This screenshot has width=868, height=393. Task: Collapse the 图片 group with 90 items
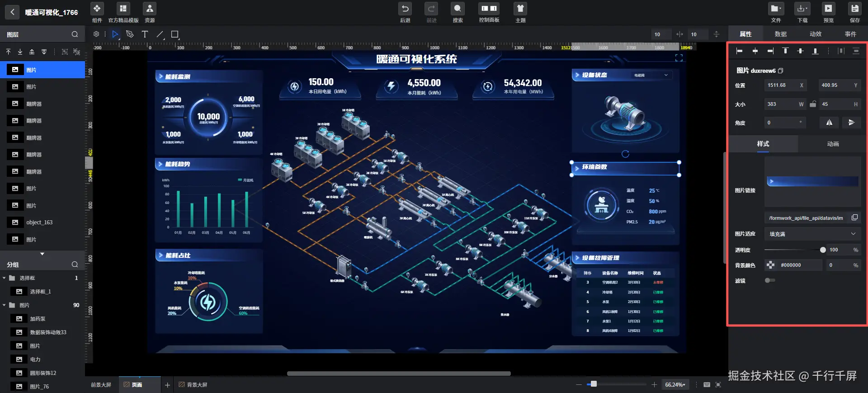[4, 305]
